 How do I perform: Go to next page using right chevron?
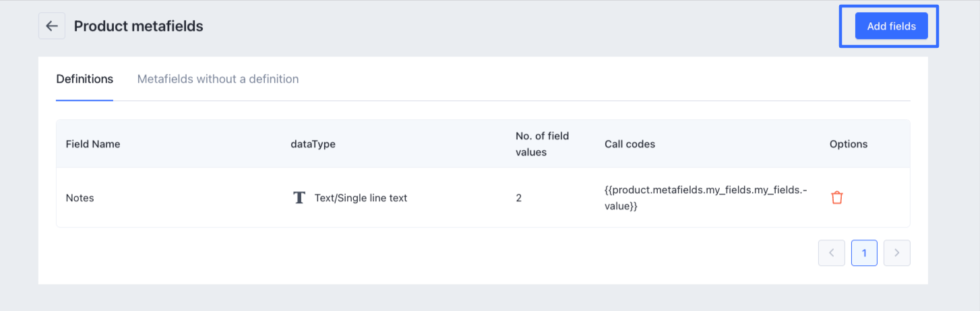[x=896, y=253]
